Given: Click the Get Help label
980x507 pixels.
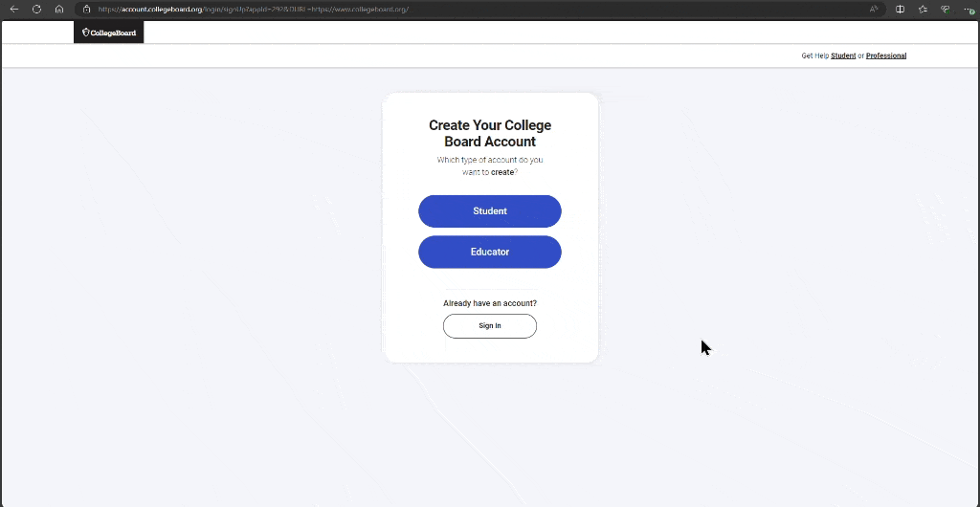Looking at the screenshot, I should click(x=815, y=55).
